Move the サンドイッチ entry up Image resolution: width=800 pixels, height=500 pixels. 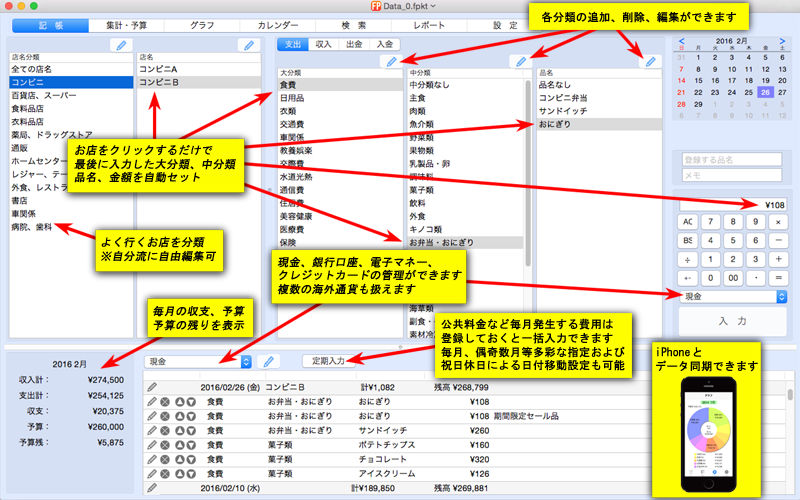click(180, 431)
